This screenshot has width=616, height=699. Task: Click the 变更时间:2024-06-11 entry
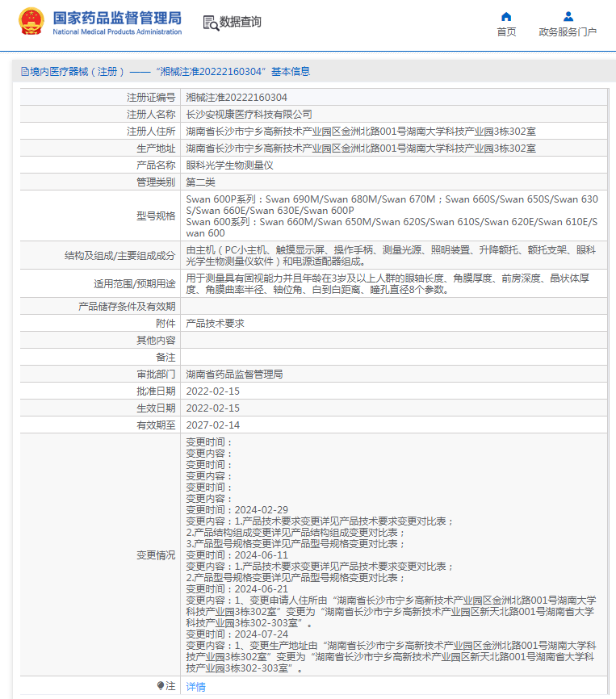[x=237, y=555]
